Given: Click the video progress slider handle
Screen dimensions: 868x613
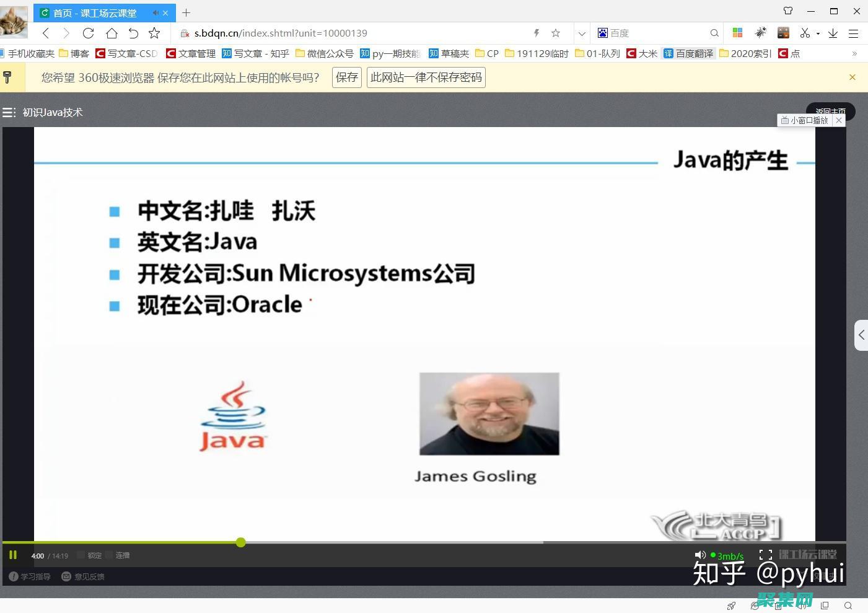Looking at the screenshot, I should click(x=240, y=542).
